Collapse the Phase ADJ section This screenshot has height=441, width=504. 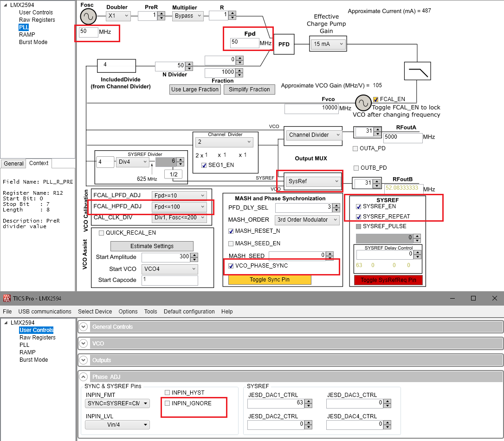(x=84, y=377)
